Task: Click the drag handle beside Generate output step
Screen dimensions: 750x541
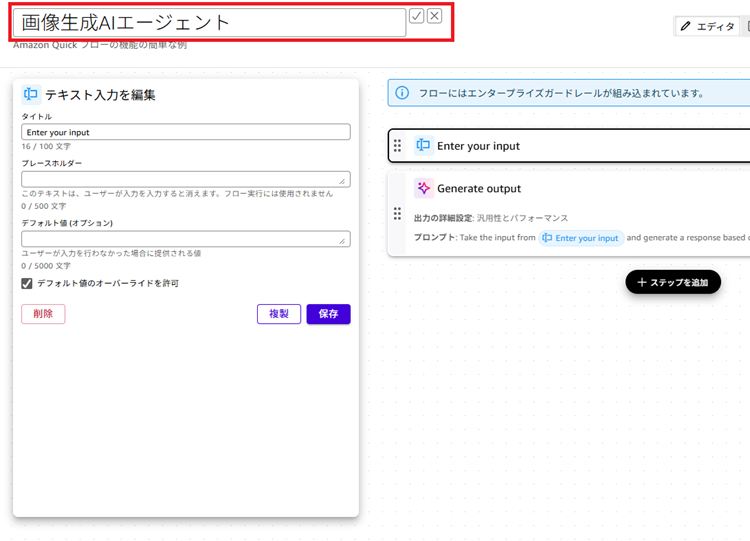Action: pos(397,214)
